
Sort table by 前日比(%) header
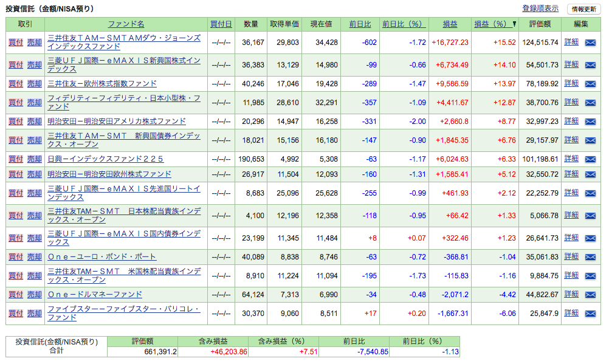[404, 24]
